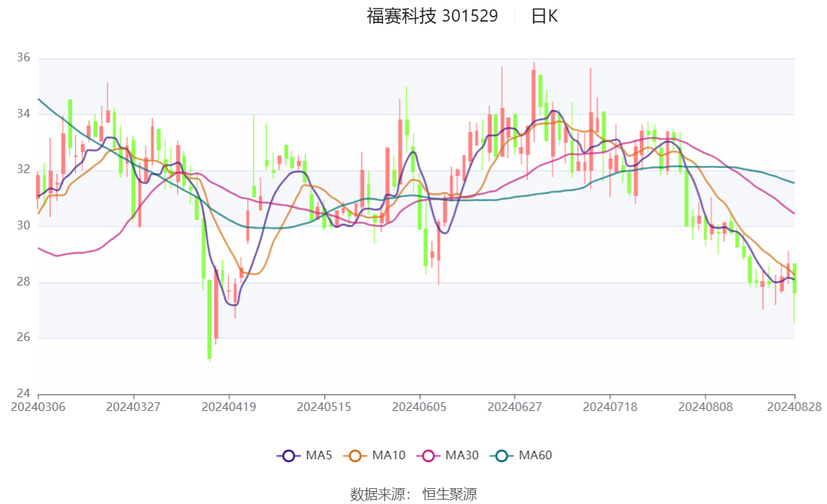
Task: Toggle the MA10 legend marker
Action: (355, 456)
